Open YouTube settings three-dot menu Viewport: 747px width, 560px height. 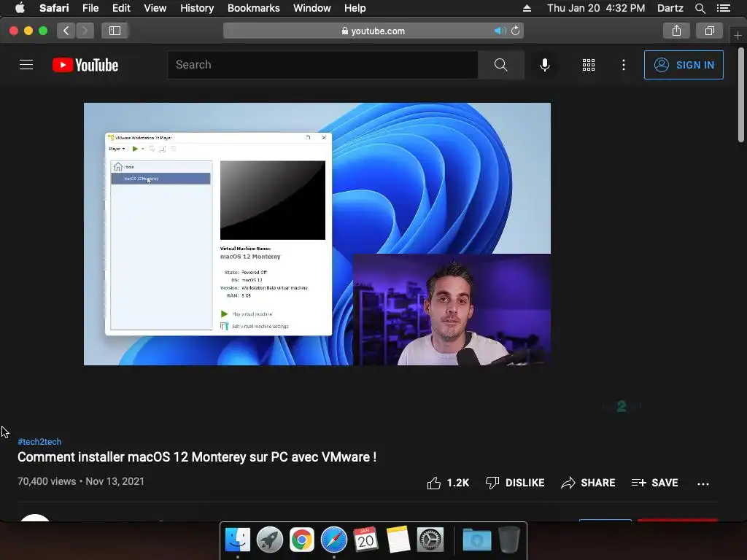coord(624,65)
